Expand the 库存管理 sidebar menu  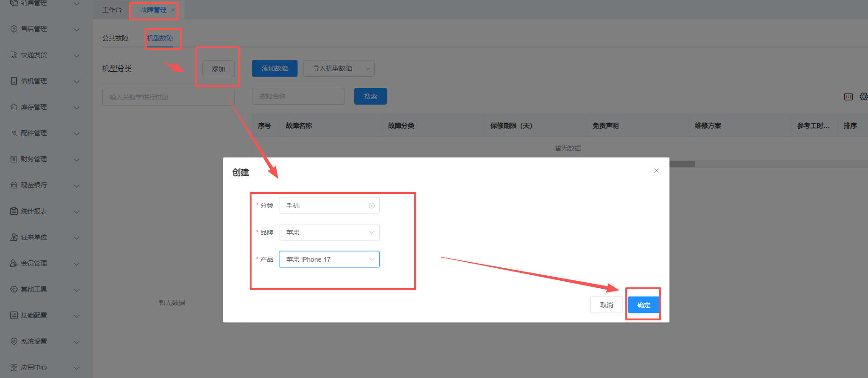[x=77, y=107]
